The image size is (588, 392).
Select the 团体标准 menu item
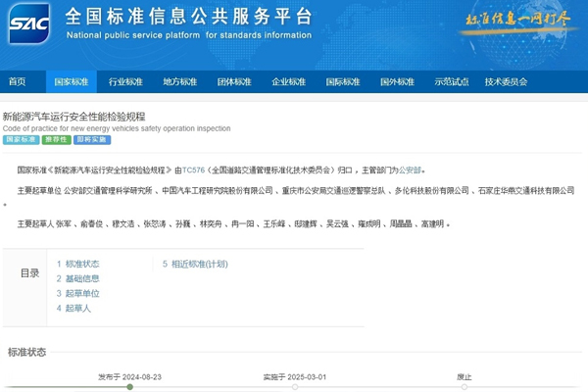coord(233,81)
